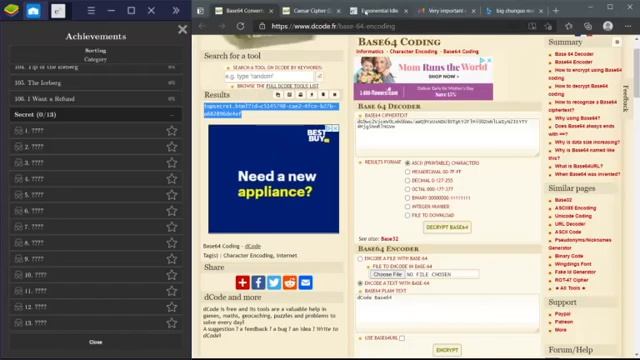This screenshot has height=360, width=640.
Task: Add this page to favorites star
Action: click(548, 26)
